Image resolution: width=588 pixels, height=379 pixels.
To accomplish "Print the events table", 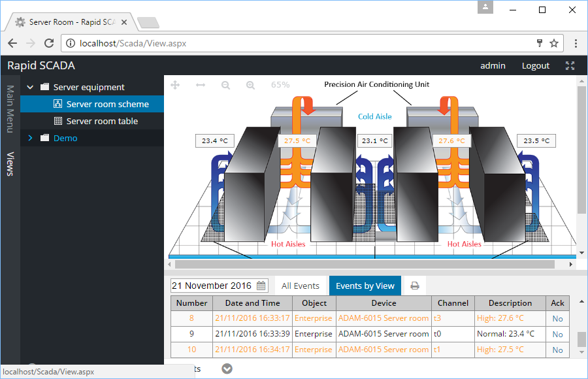I will (x=414, y=285).
